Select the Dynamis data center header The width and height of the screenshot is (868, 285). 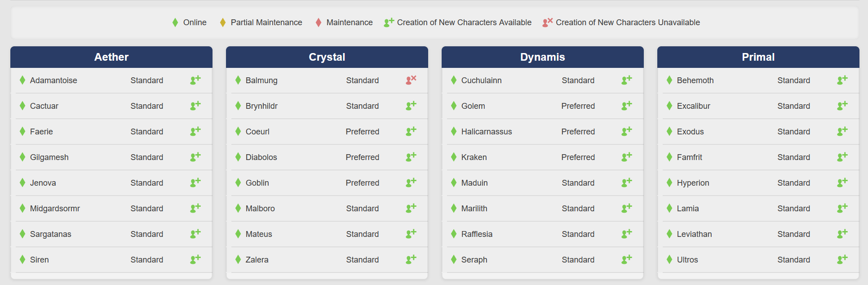[x=543, y=57]
